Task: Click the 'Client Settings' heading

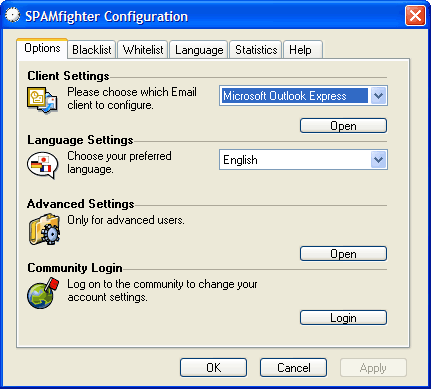Action: [x=68, y=76]
